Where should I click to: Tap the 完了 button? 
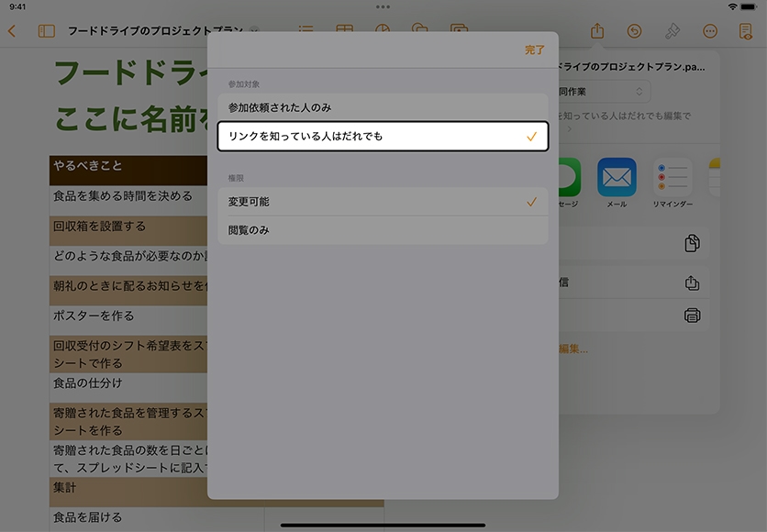click(534, 50)
